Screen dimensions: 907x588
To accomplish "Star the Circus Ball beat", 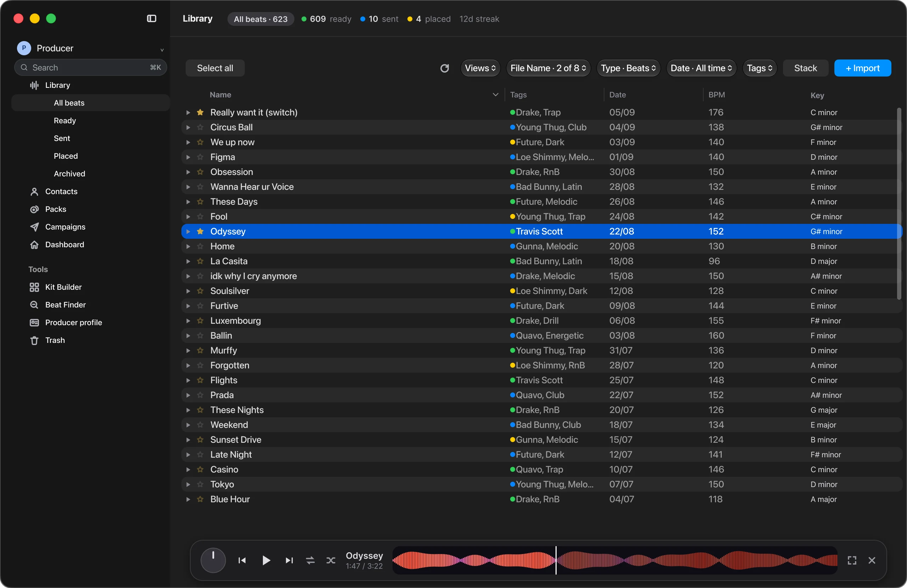I will pyautogui.click(x=200, y=127).
